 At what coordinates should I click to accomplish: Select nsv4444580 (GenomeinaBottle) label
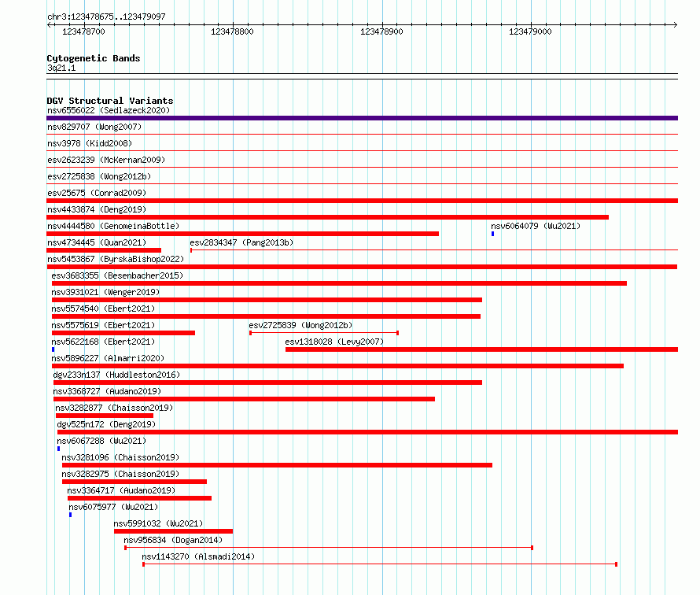tap(113, 226)
